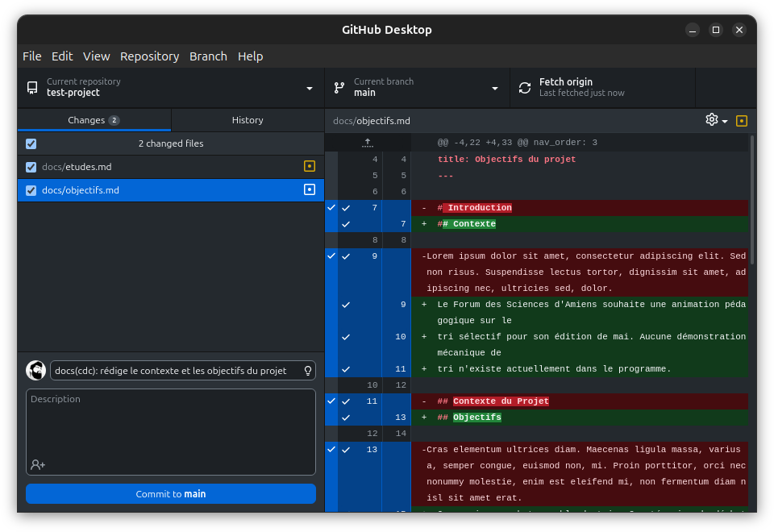
Task: Click removed line '# Introduction'
Action: 580,208
